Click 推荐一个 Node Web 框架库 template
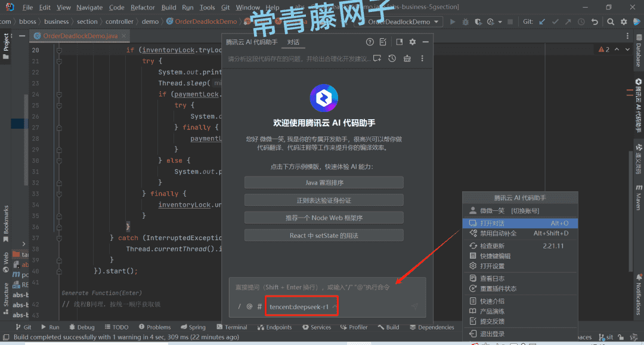Viewport: 644px width, 345px height. [324, 218]
